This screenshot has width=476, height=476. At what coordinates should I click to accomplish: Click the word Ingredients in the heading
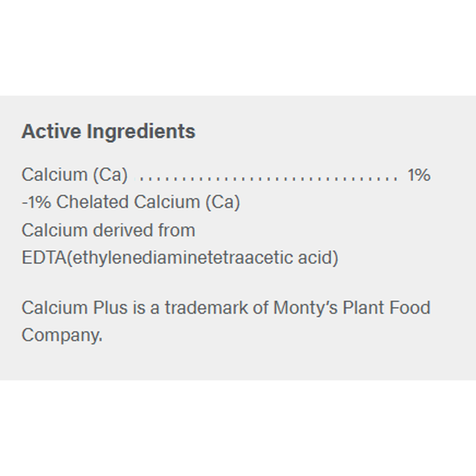(141, 131)
